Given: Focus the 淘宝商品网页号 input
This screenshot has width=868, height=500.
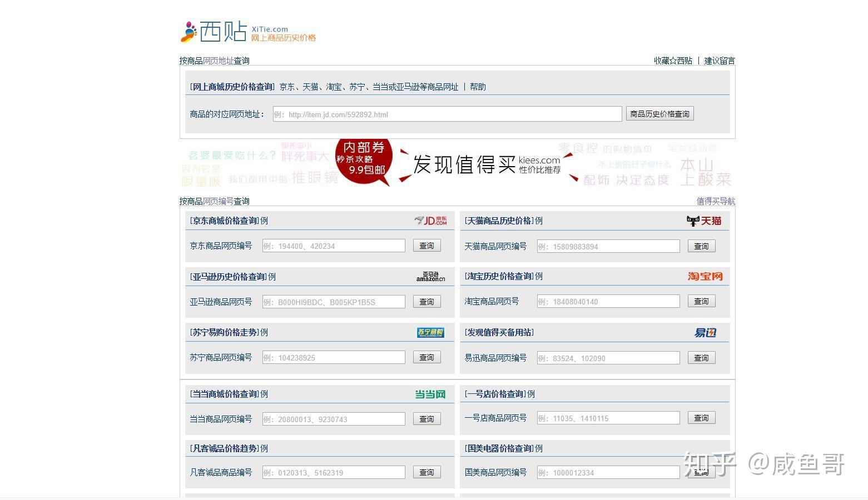Looking at the screenshot, I should (x=608, y=301).
